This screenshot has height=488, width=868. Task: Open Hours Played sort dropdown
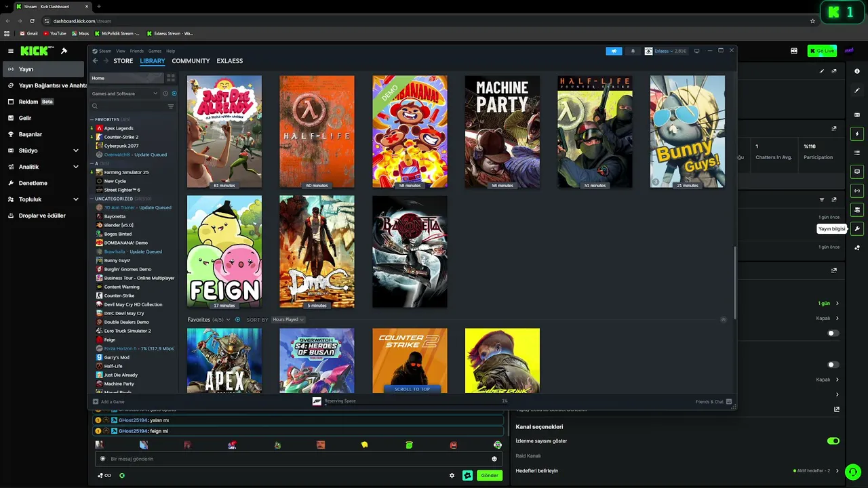coord(289,319)
